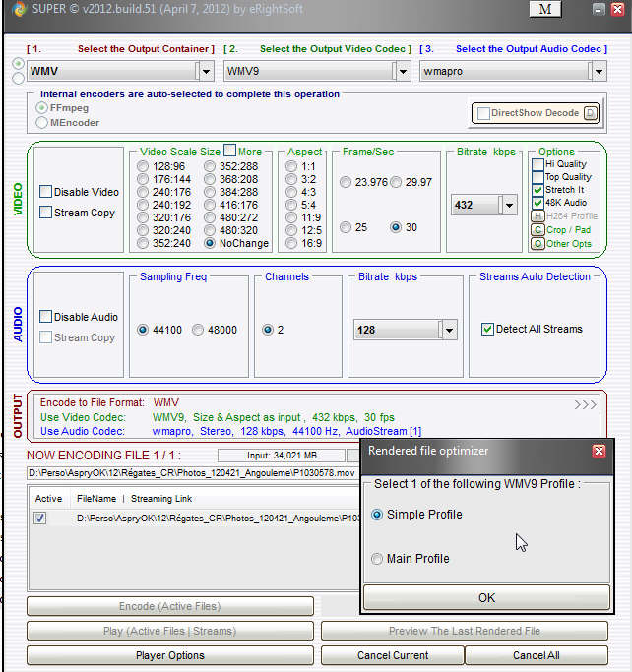
Task: Click the Player Options button
Action: point(170,655)
